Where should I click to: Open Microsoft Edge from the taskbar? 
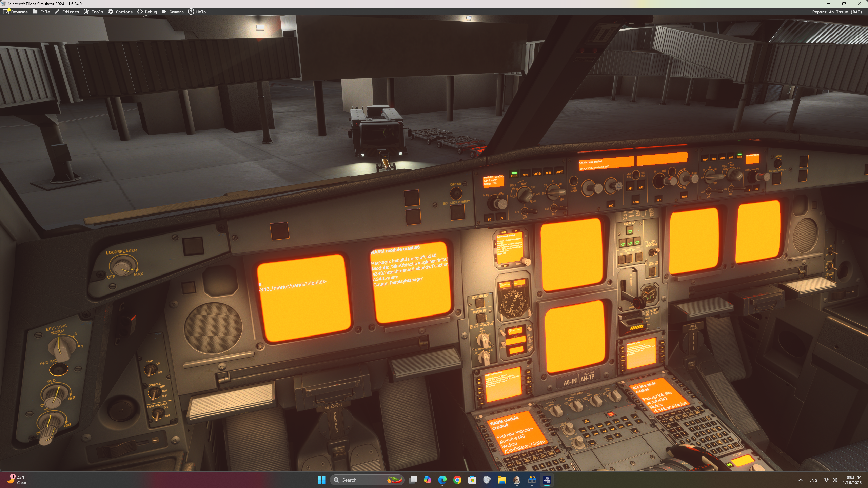click(442, 480)
